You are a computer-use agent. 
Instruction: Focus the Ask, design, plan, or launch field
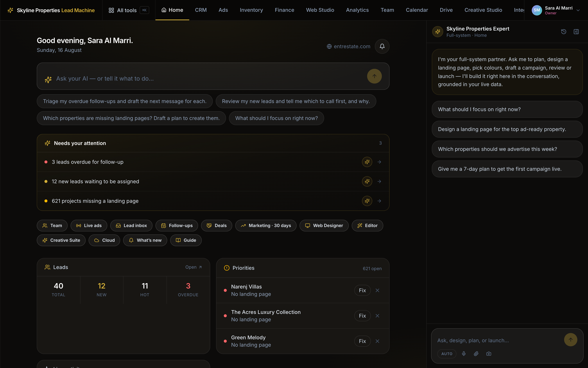[498, 340]
